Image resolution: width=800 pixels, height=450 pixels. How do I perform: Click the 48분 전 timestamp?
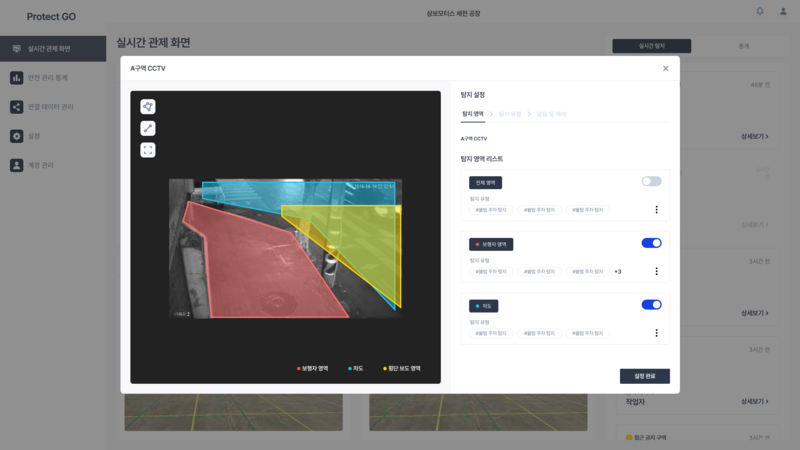(760, 85)
